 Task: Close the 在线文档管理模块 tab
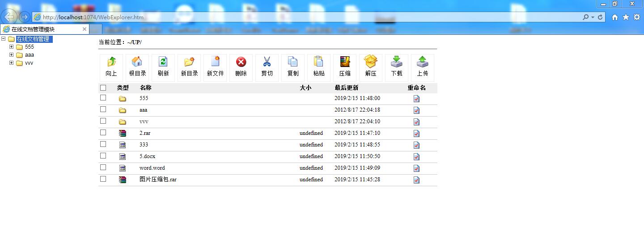85,29
